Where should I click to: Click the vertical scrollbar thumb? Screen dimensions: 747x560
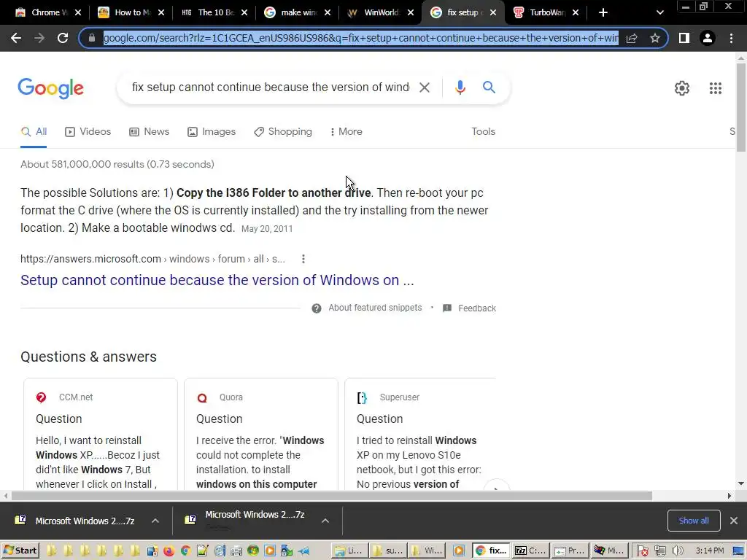click(x=741, y=108)
